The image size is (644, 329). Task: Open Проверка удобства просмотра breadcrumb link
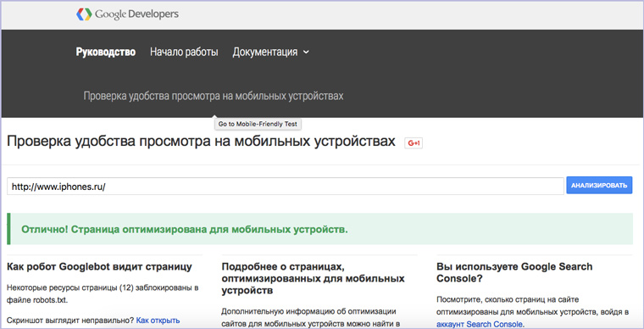point(214,96)
